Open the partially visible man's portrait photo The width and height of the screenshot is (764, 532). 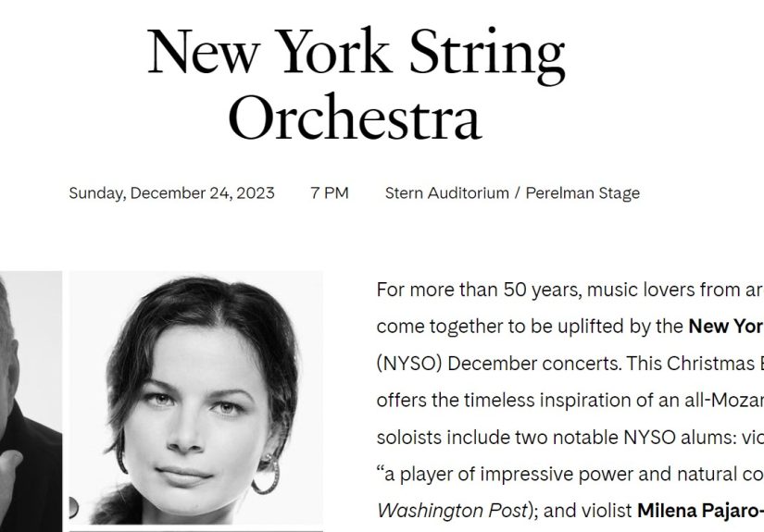[31, 398]
